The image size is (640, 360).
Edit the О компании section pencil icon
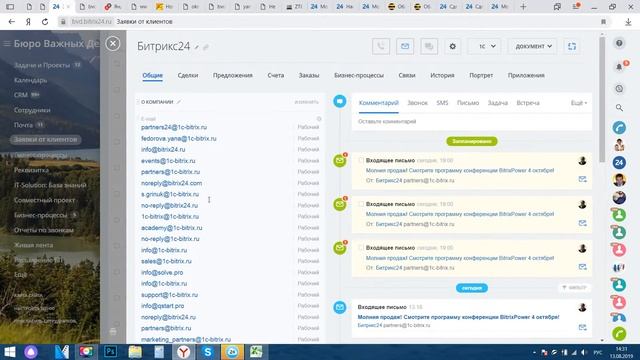click(179, 102)
